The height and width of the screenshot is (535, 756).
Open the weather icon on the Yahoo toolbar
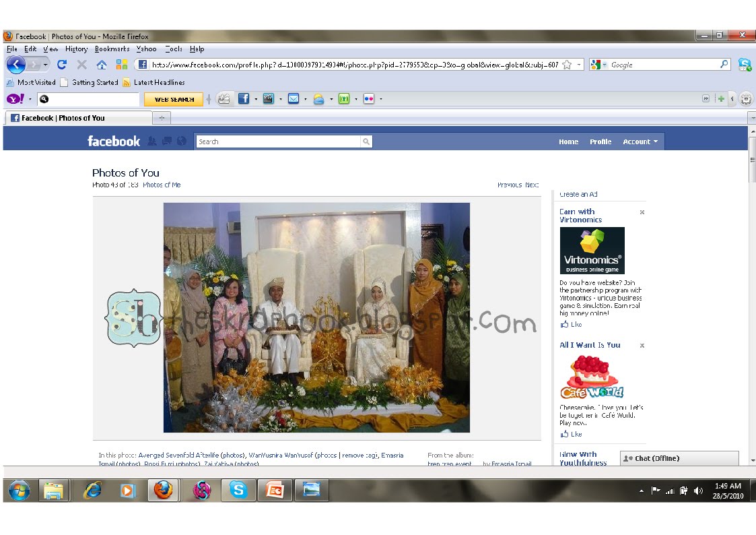pyautogui.click(x=318, y=99)
